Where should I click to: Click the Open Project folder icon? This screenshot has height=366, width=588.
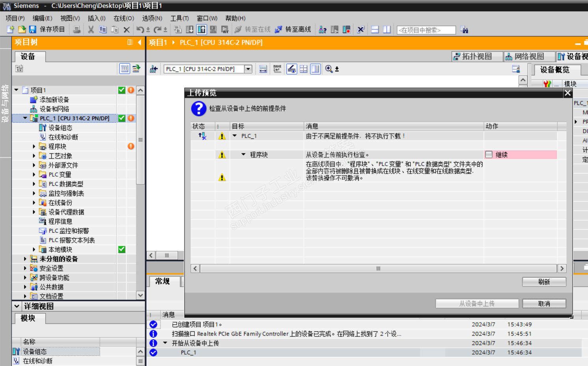point(22,30)
